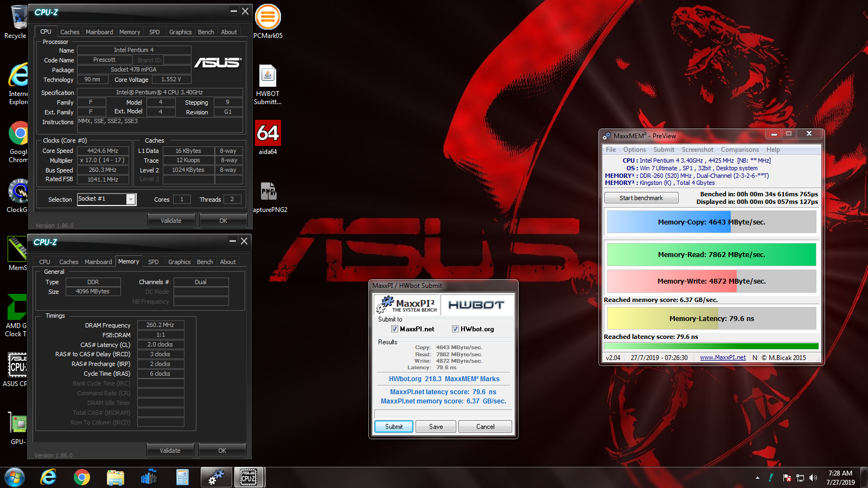Click the Memory-Copy result bar
The width and height of the screenshot is (868, 488).
point(711,222)
